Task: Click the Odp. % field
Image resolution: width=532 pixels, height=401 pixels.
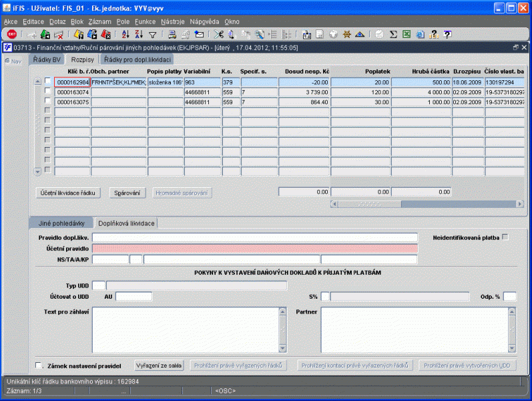Action: coord(509,296)
